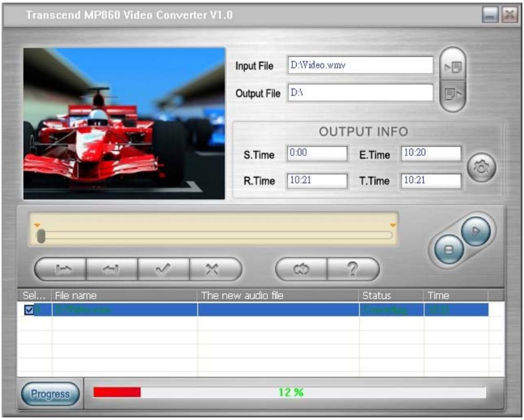
Task: Open help with question mark icon
Action: [x=353, y=269]
